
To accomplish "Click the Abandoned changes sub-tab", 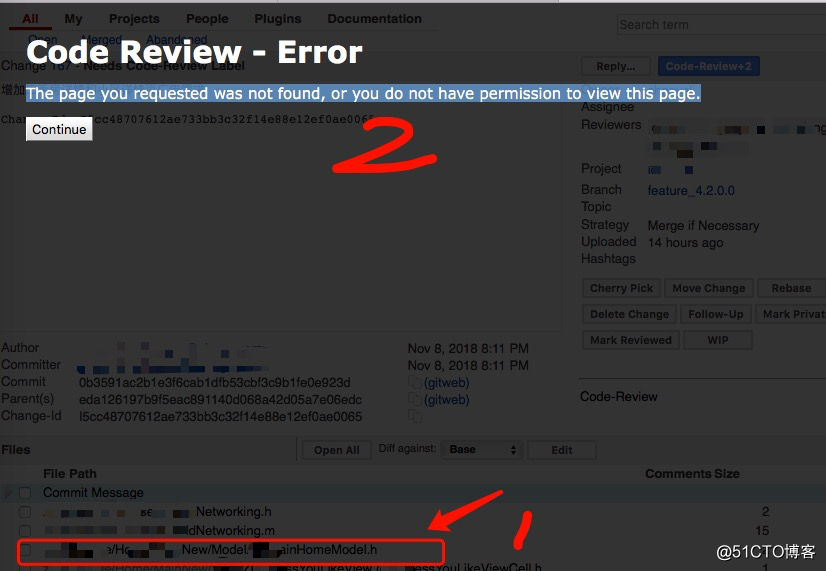I will (176, 40).
